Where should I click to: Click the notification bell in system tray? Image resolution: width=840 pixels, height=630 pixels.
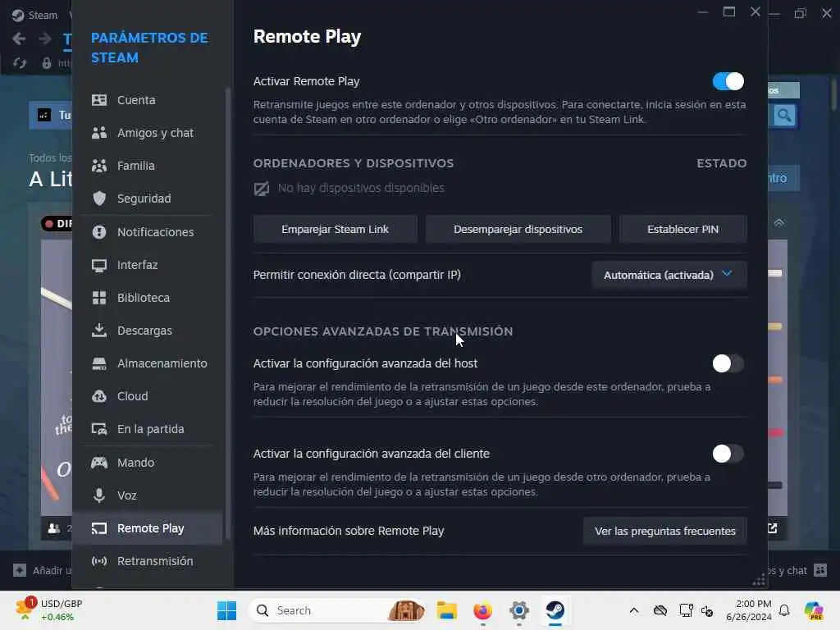[784, 610]
